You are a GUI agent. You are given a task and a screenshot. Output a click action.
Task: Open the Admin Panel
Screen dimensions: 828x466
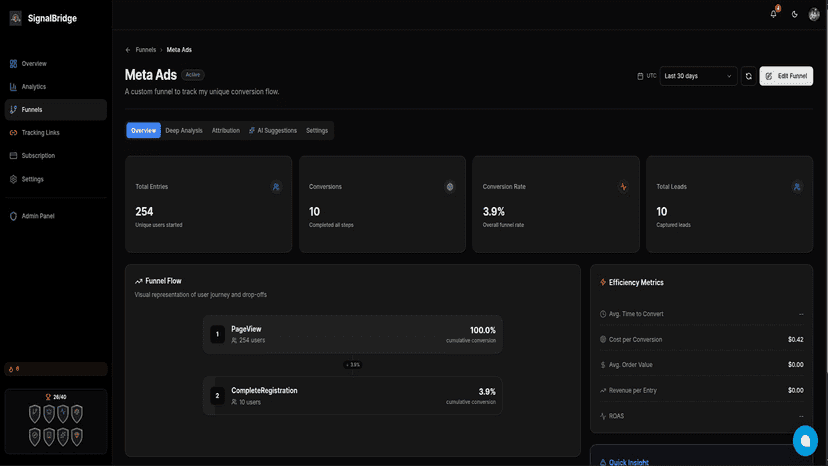55,216
